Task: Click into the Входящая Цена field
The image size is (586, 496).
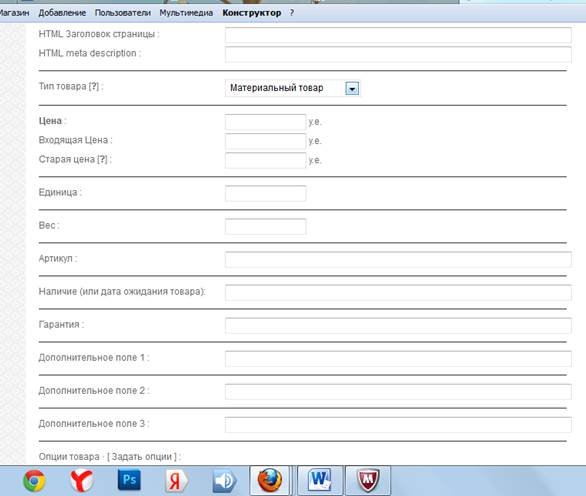Action: click(265, 141)
